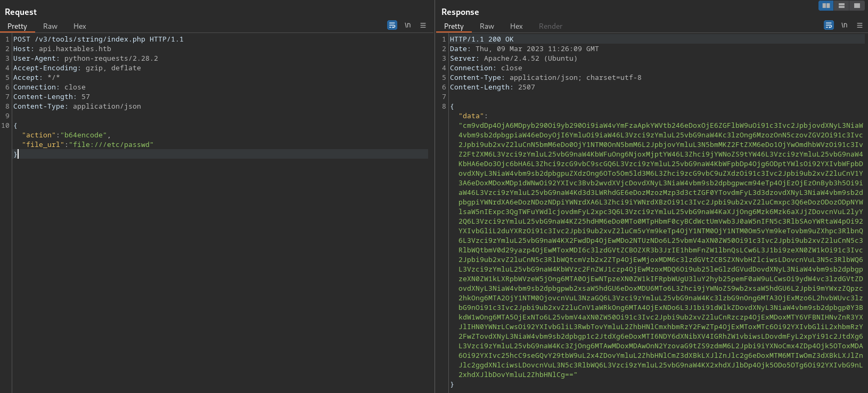Click the response Content-Length: 2507 line
Screen dimensions: 868x393
pos(493,87)
